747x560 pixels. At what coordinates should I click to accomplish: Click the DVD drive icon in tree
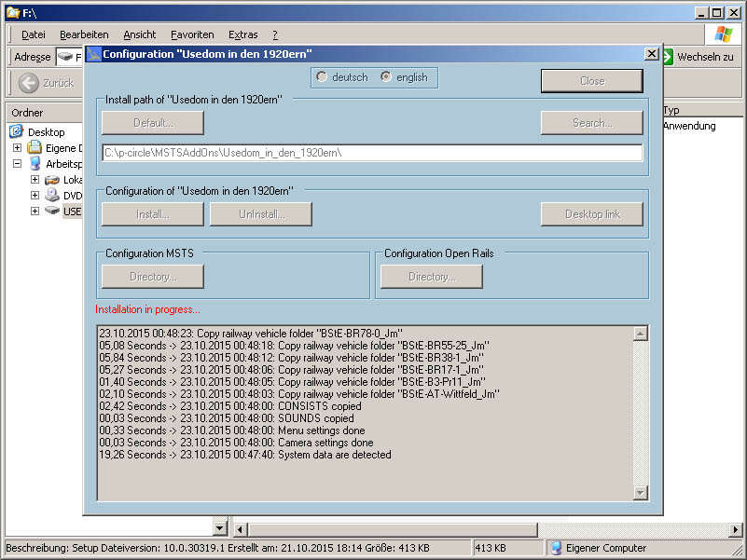tap(52, 196)
